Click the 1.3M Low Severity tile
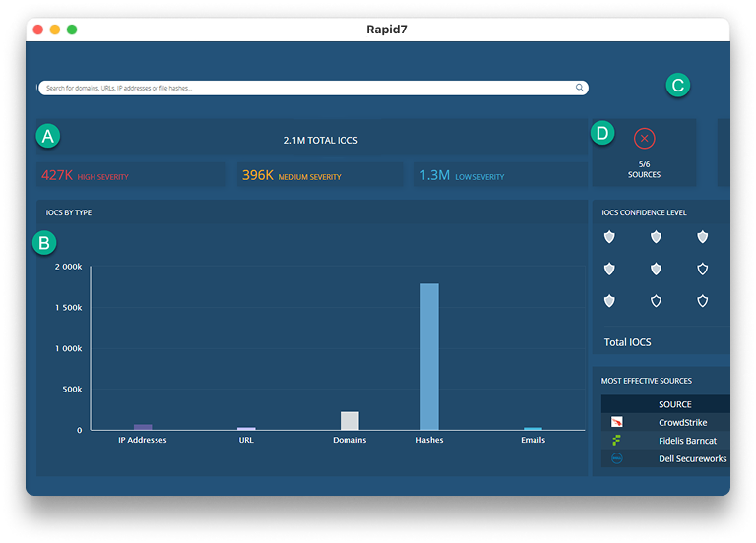 click(500, 175)
